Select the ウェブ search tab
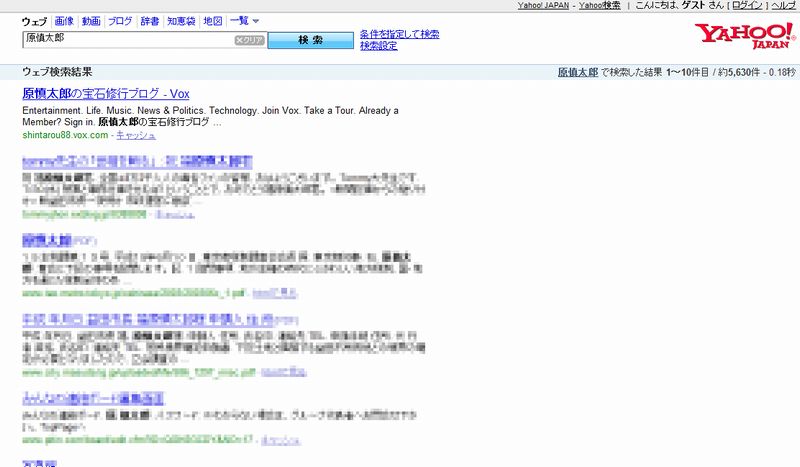The image size is (800, 467). [x=35, y=21]
